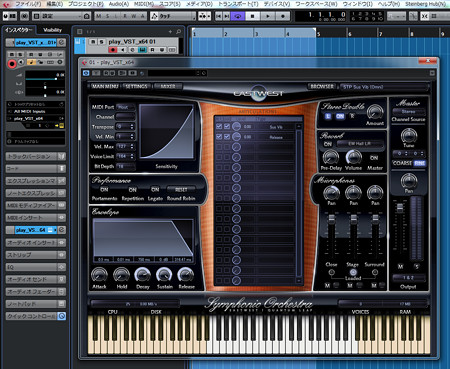Open the MIDI(M) menu
This screenshot has width=450, height=369.
144,4
